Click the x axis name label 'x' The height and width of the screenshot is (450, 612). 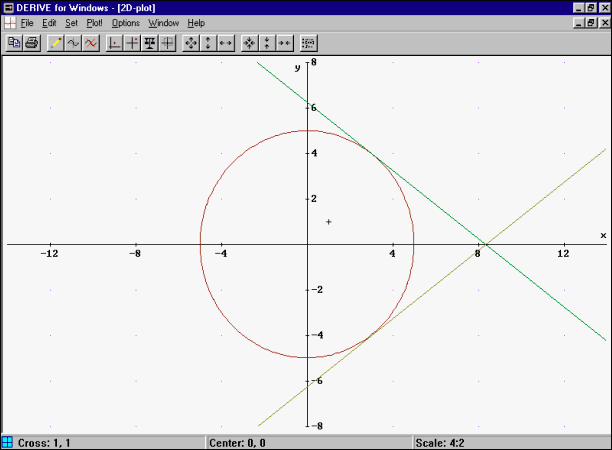click(x=603, y=235)
